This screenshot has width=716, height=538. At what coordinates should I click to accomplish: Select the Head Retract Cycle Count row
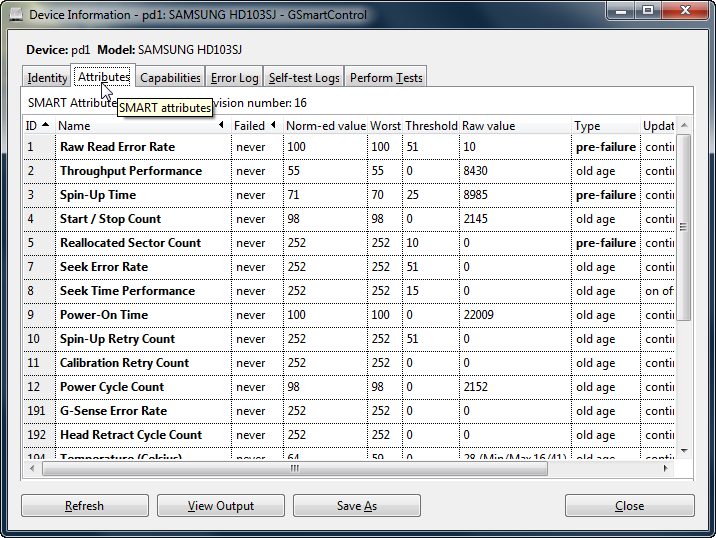tap(349, 435)
